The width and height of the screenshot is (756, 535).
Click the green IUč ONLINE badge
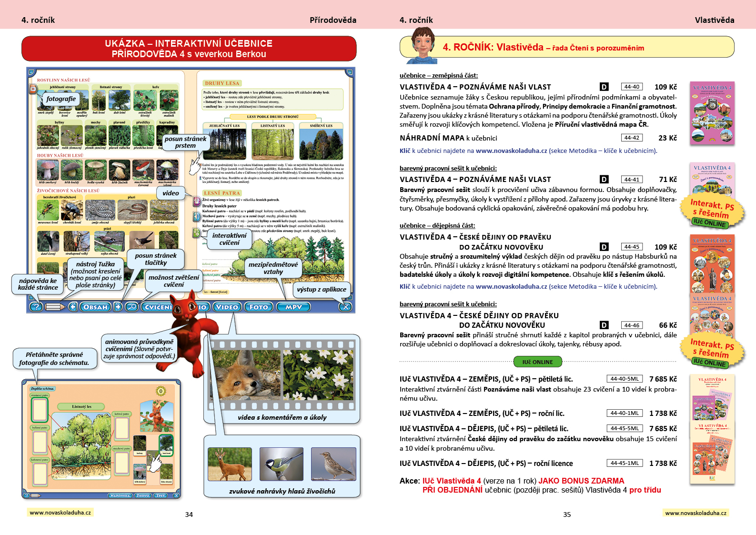click(x=537, y=362)
